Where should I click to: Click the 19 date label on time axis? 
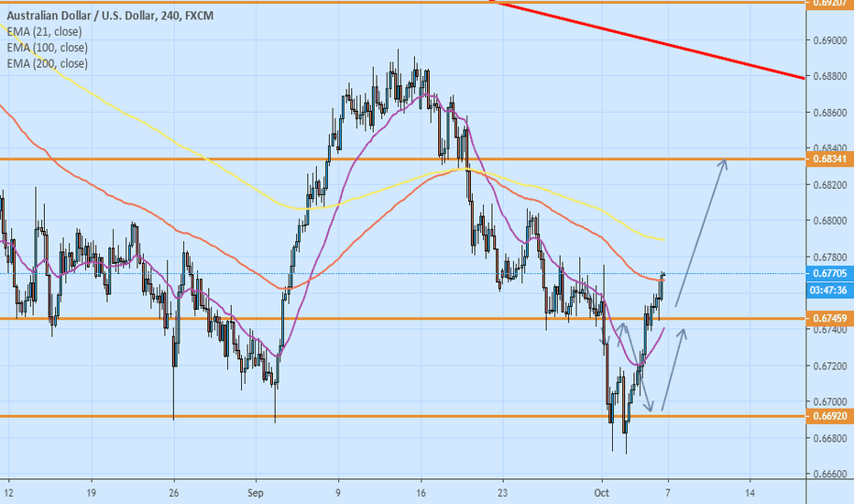pyautogui.click(x=91, y=493)
